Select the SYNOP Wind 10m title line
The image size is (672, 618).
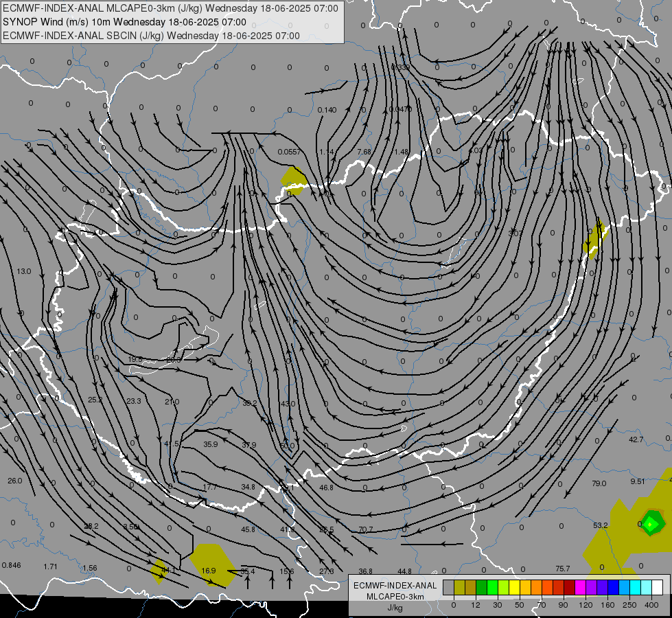[124, 22]
